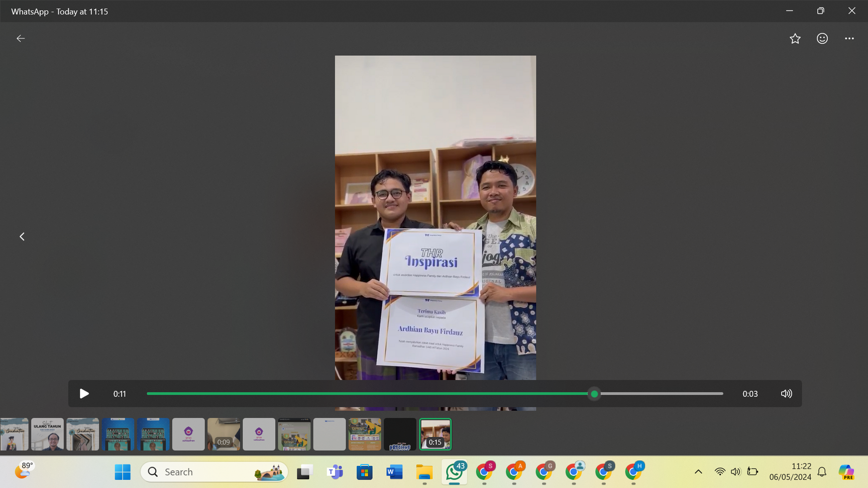This screenshot has height=488, width=868.
Task: Expand the hidden system tray icons
Action: point(698,471)
